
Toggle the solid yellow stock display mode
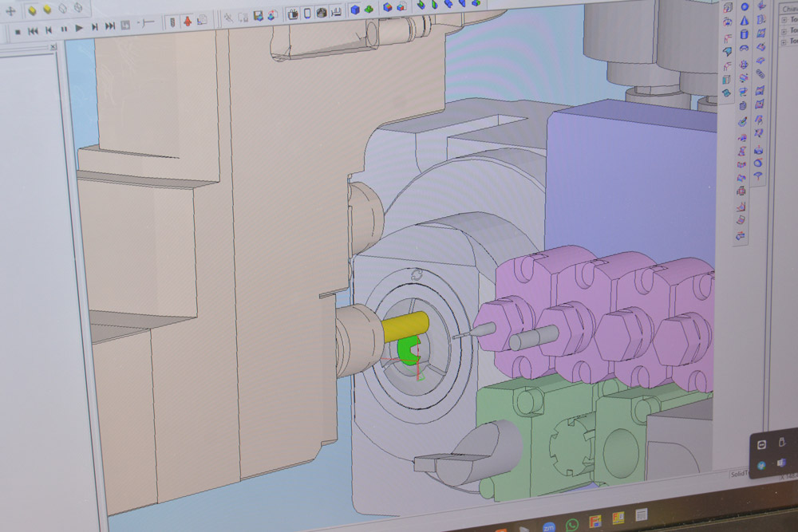(x=47, y=10)
